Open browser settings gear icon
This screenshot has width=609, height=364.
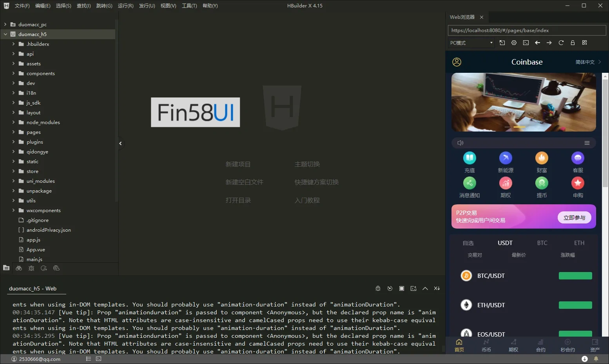514,43
